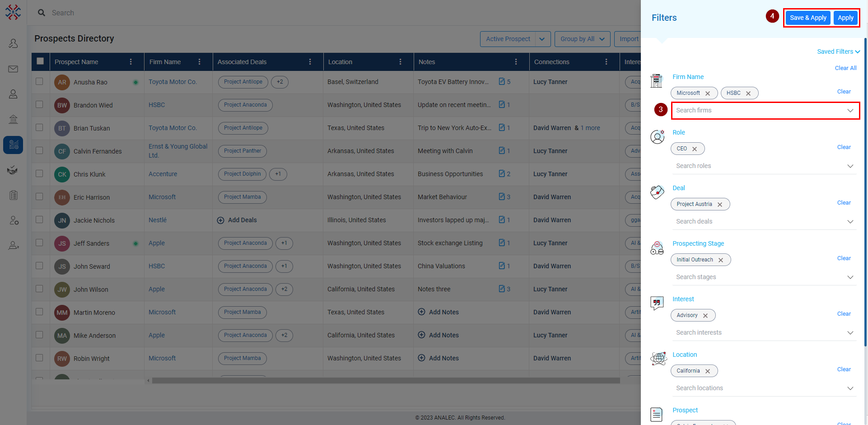Click add notes plus icon for Martin Moreno
The width and height of the screenshot is (868, 425).
pyautogui.click(x=421, y=312)
